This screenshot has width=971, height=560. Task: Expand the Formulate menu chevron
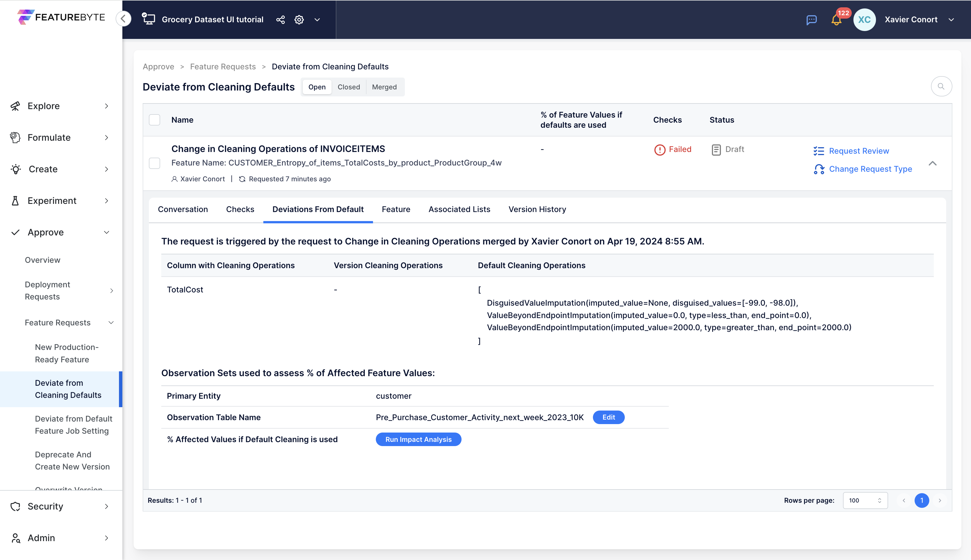tap(107, 137)
